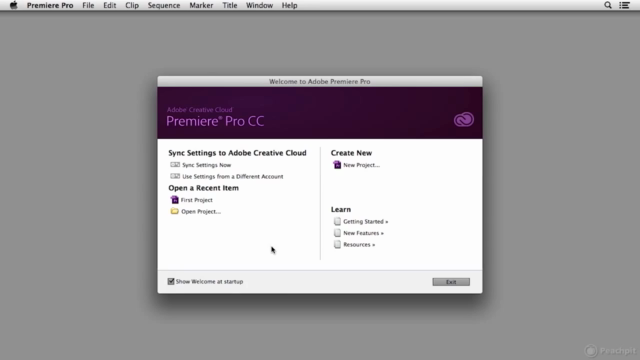Open the Apple menu
Image resolution: width=640 pixels, height=360 pixels.
click(x=13, y=5)
